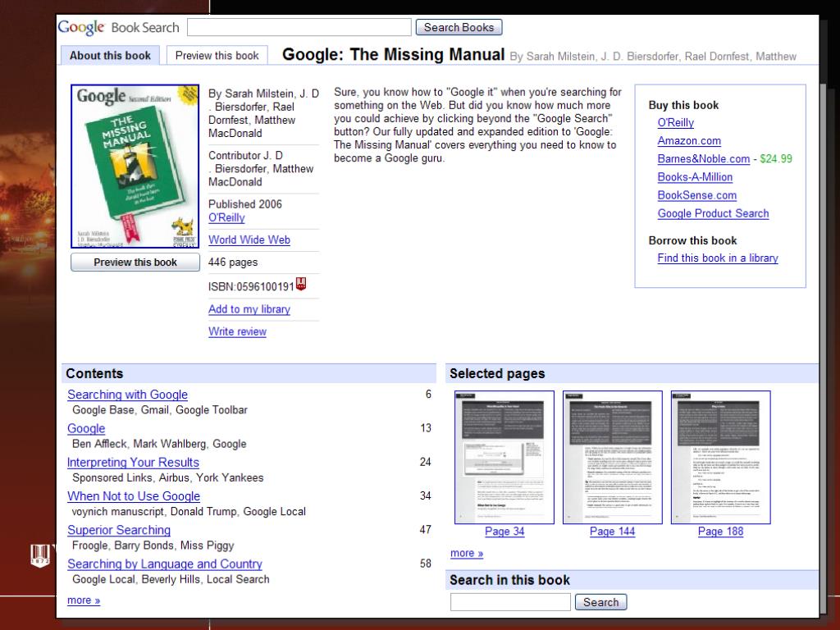Click Find this book in a library
This screenshot has width=840, height=630.
tap(718, 258)
